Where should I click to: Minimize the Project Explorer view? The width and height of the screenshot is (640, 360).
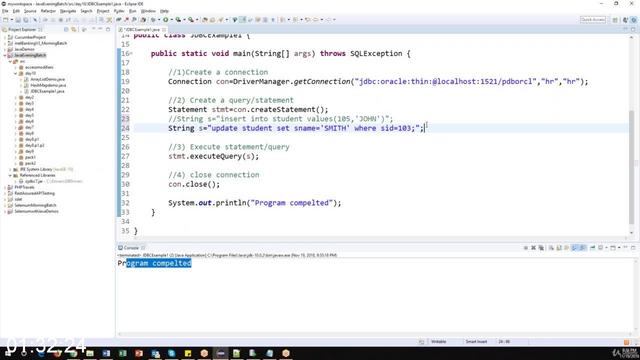click(100, 29)
